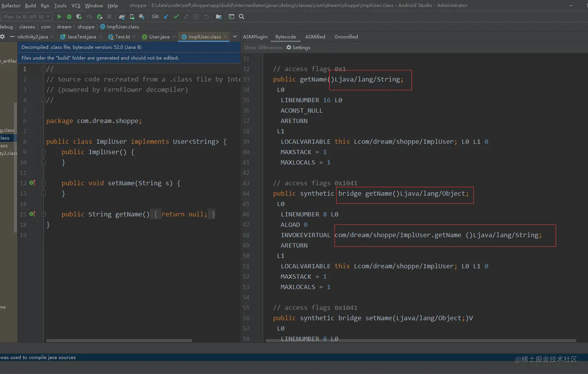Image resolution: width=588 pixels, height=374 pixels.
Task: Open the Run Anything window icon
Action: [231, 17]
